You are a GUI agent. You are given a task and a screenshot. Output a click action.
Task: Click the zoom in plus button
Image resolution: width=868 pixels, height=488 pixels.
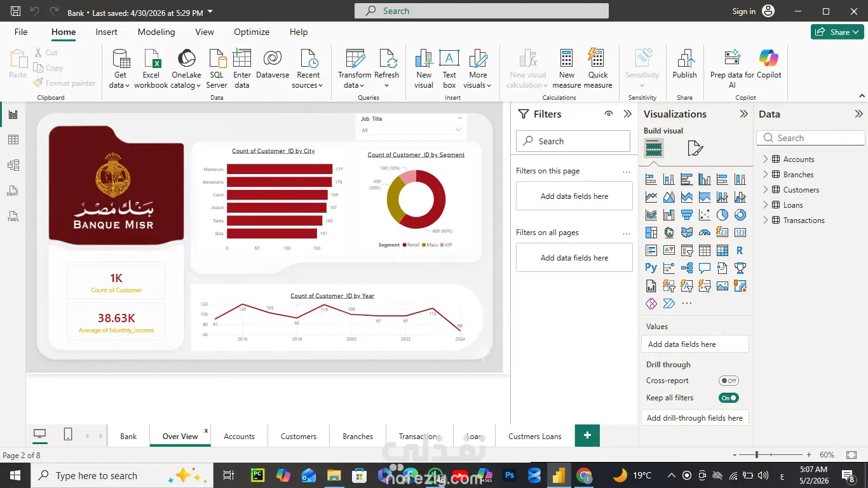point(809,455)
